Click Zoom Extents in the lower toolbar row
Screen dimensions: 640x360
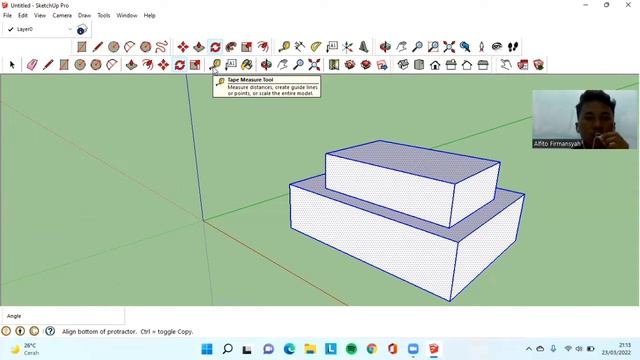(314, 65)
